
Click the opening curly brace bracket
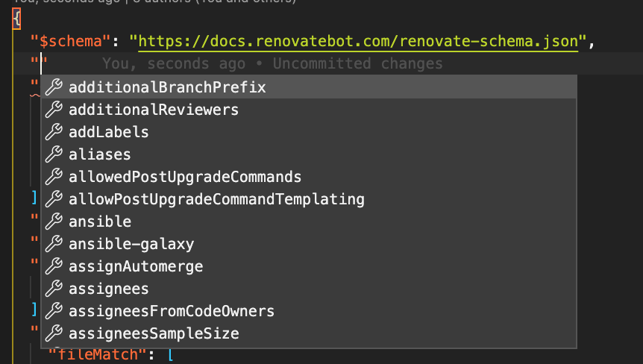(x=16, y=19)
